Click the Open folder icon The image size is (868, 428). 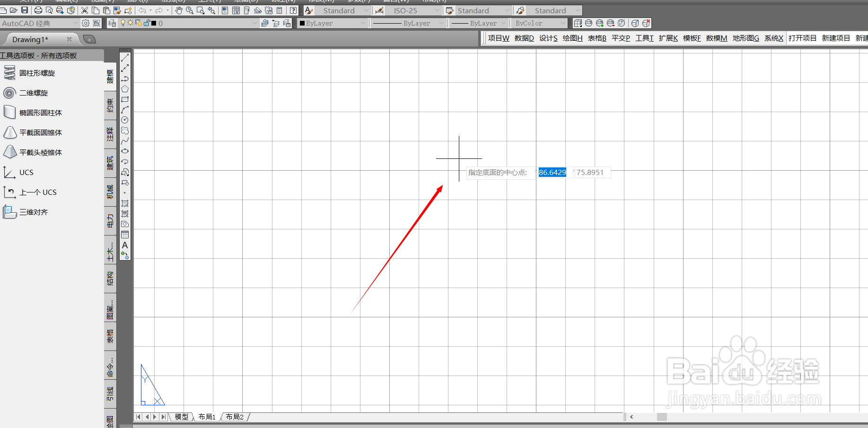click(14, 10)
